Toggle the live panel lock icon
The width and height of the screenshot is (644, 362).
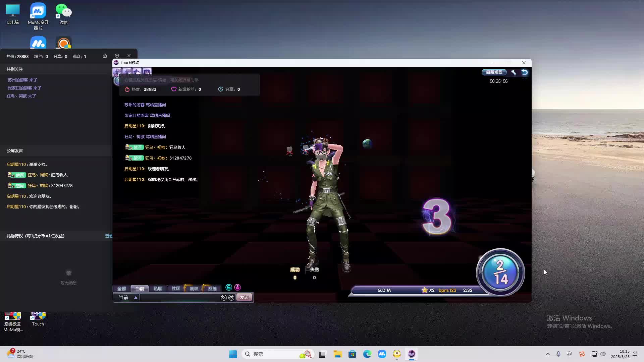coord(105,56)
